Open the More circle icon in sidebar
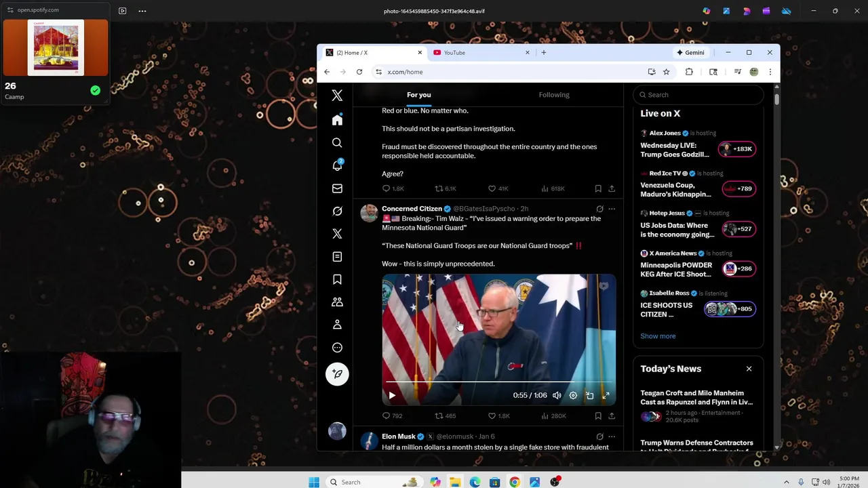Image resolution: width=868 pixels, height=488 pixels. coord(337,348)
